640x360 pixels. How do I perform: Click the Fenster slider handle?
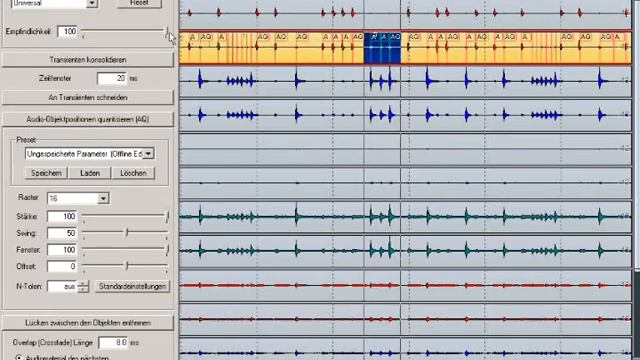point(167,250)
